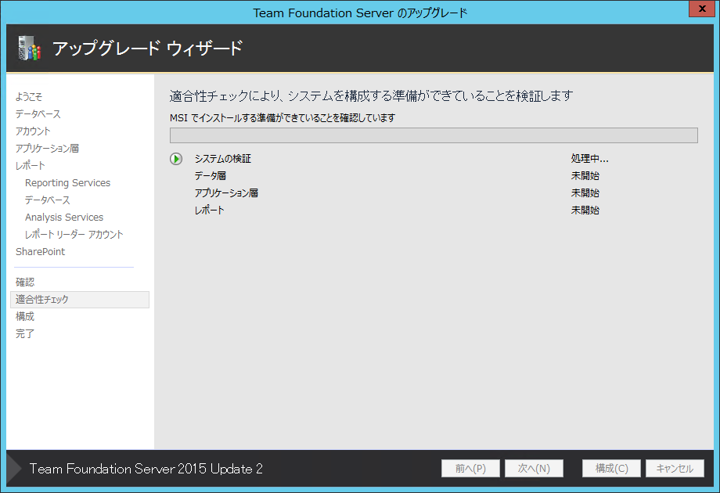Go to the top-level データベース step

click(x=37, y=114)
